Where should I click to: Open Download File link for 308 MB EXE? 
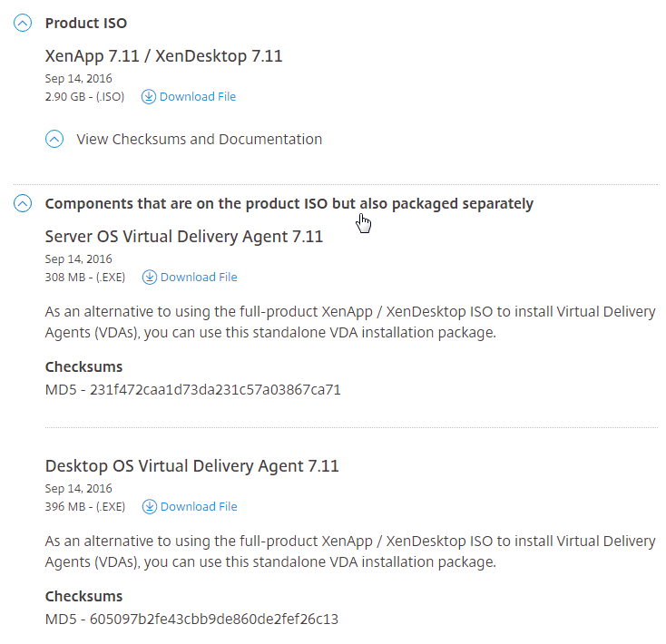click(x=199, y=278)
